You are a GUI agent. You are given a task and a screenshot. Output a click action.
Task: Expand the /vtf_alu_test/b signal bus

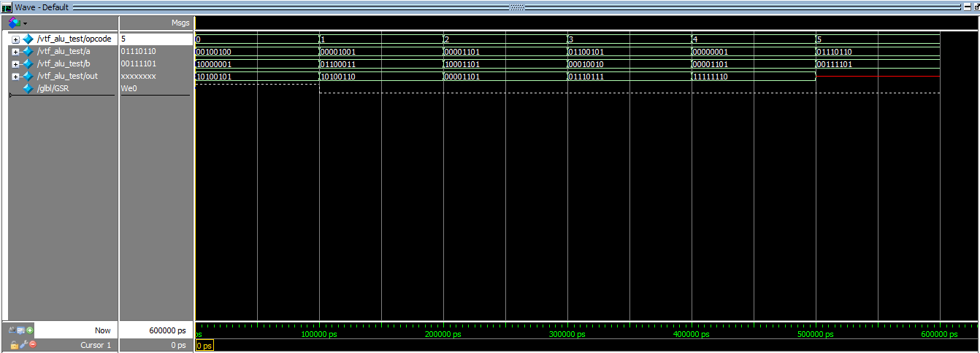[x=16, y=64]
